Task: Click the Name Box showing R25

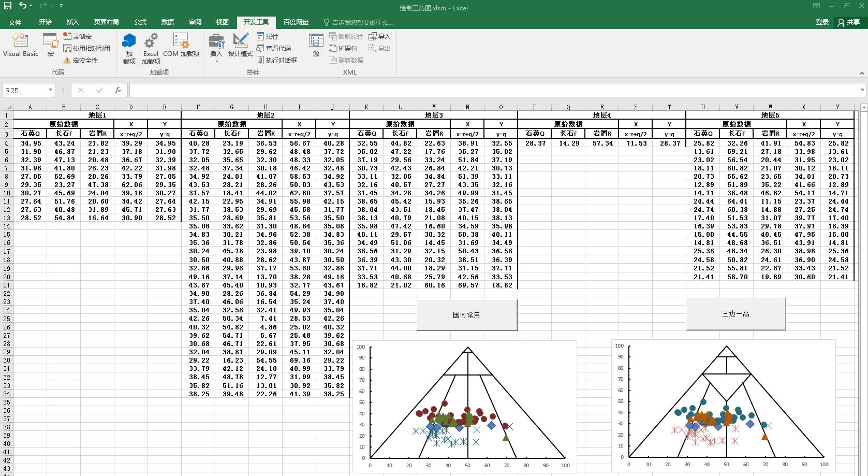Action: [x=25, y=90]
